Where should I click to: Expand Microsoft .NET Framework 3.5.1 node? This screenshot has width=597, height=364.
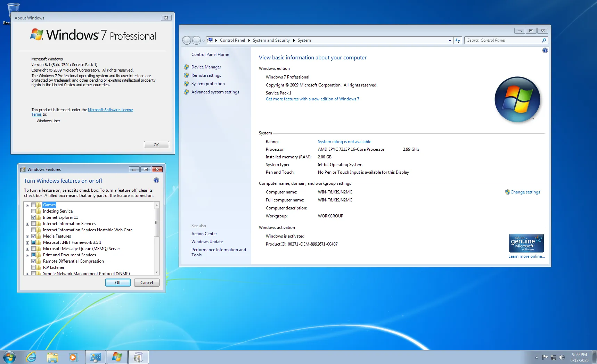[x=27, y=243]
